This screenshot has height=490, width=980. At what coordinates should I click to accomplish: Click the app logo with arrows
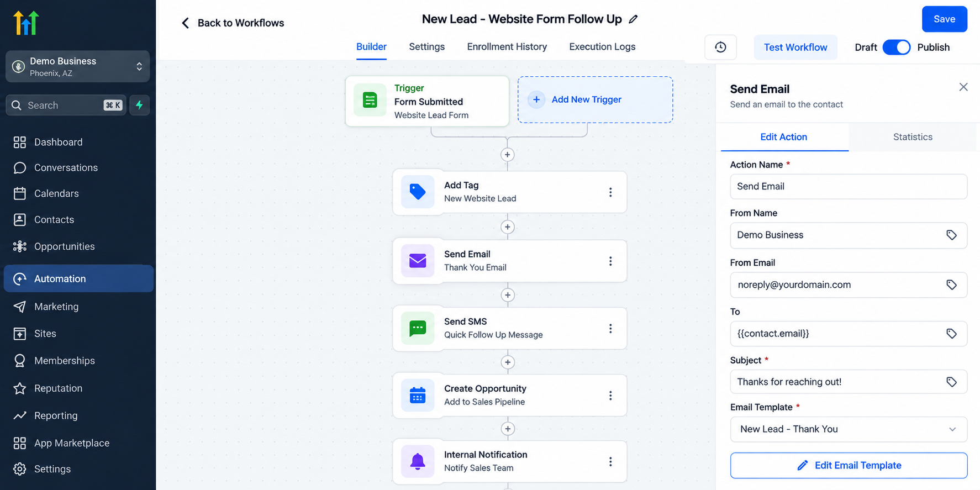26,23
